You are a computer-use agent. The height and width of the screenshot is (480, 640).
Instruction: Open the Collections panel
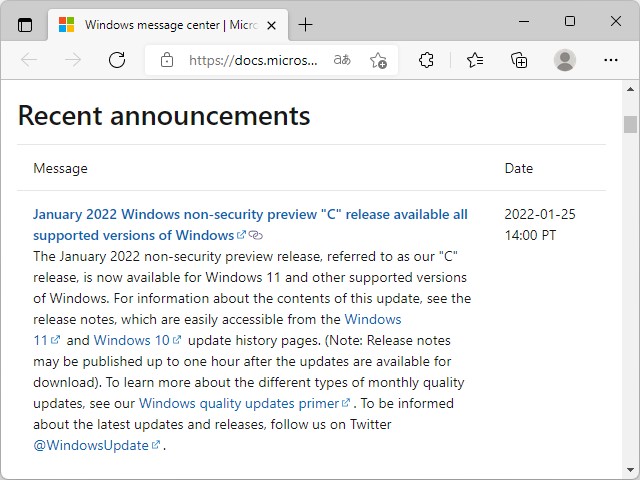pyautogui.click(x=519, y=60)
